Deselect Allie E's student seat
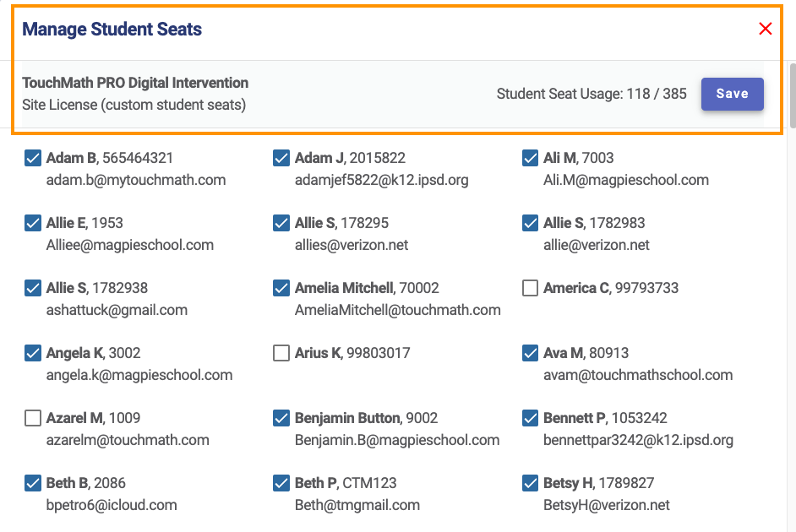 click(33, 223)
